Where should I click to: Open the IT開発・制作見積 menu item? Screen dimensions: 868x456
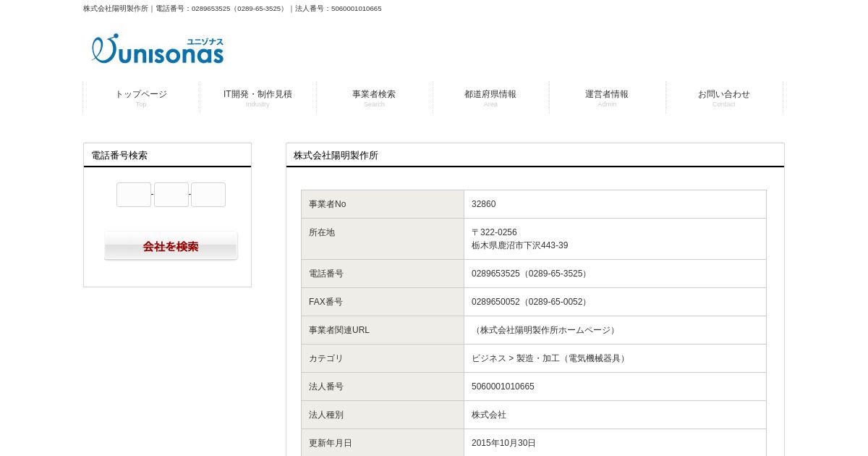coord(258,98)
